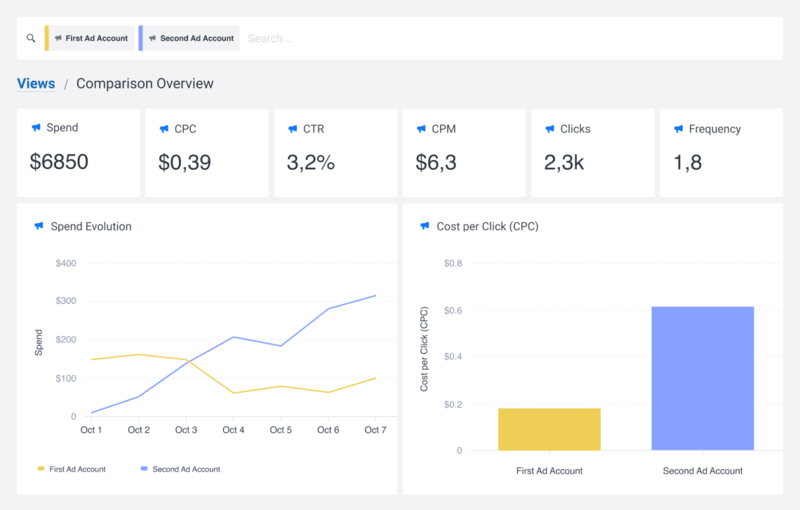The height and width of the screenshot is (510, 800).
Task: Click the yellow First Ad Account bar
Action: tap(549, 429)
